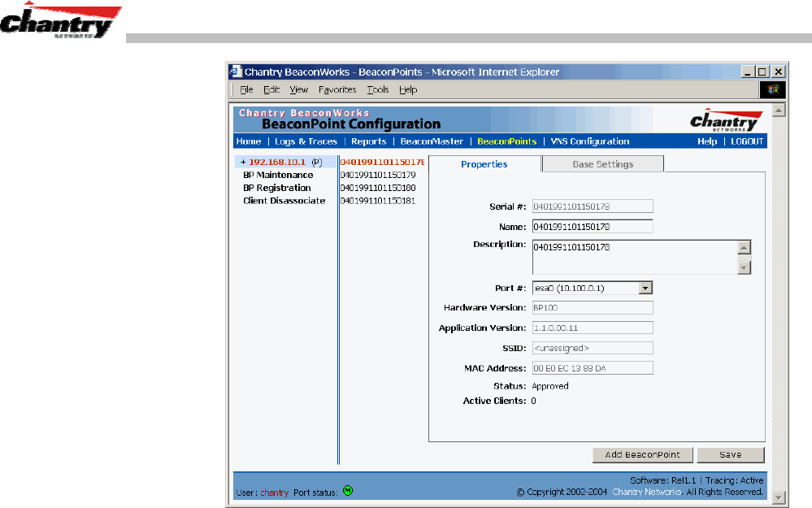Expand the 192.168.10.1 tree node
Viewport: 812px width, 508px height.
tap(243, 162)
